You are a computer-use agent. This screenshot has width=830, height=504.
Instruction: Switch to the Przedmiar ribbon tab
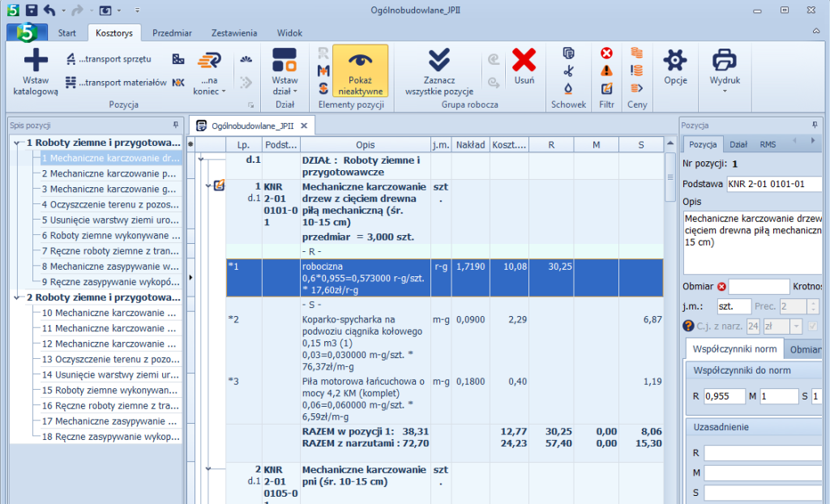172,33
